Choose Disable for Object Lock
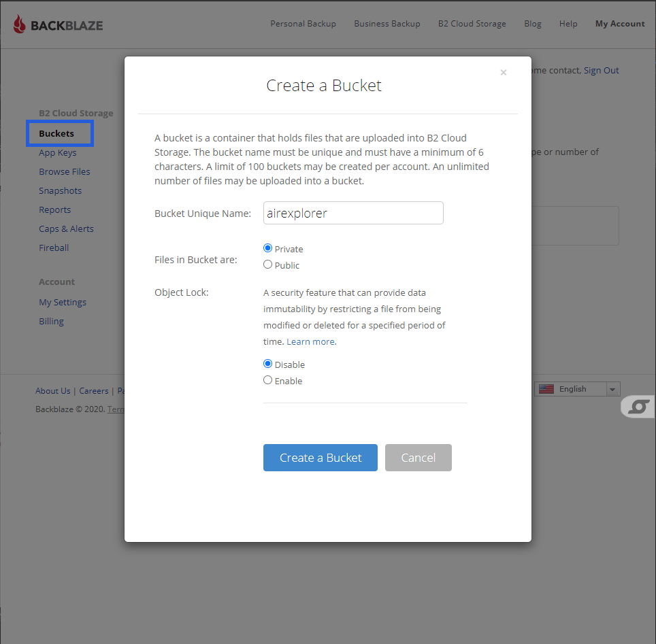 tap(267, 364)
